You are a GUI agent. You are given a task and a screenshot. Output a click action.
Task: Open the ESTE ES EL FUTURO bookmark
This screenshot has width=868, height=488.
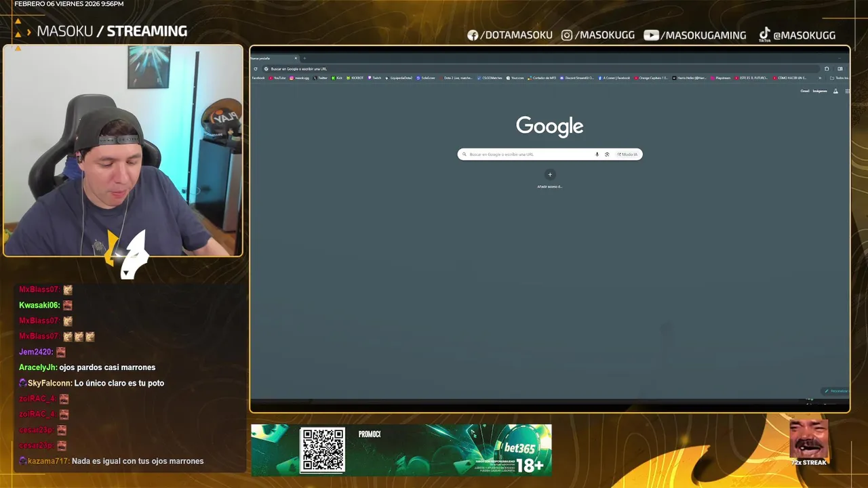pyautogui.click(x=751, y=78)
